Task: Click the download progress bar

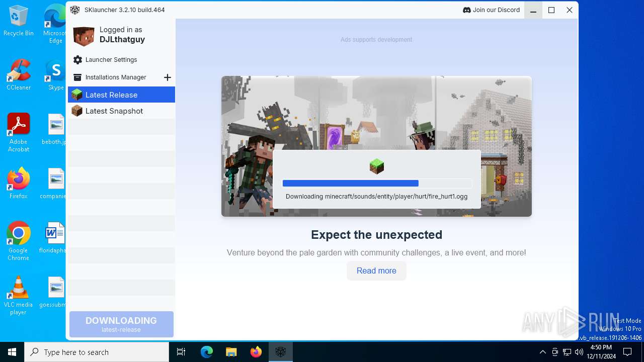Action: coord(377,184)
